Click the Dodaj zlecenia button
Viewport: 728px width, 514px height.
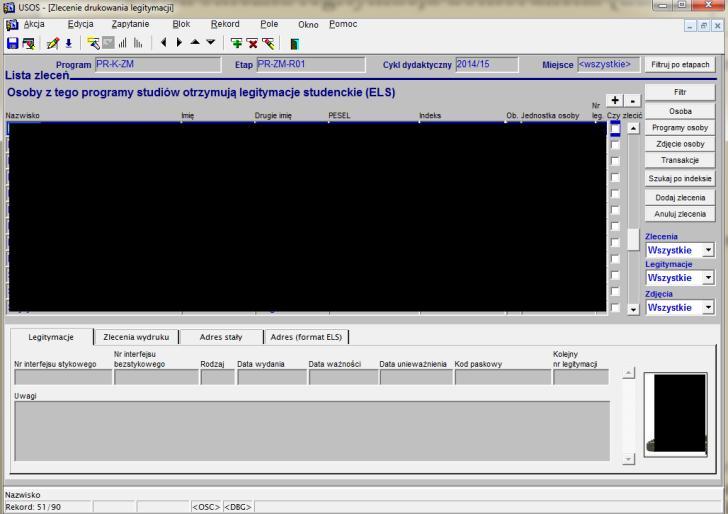[680, 198]
